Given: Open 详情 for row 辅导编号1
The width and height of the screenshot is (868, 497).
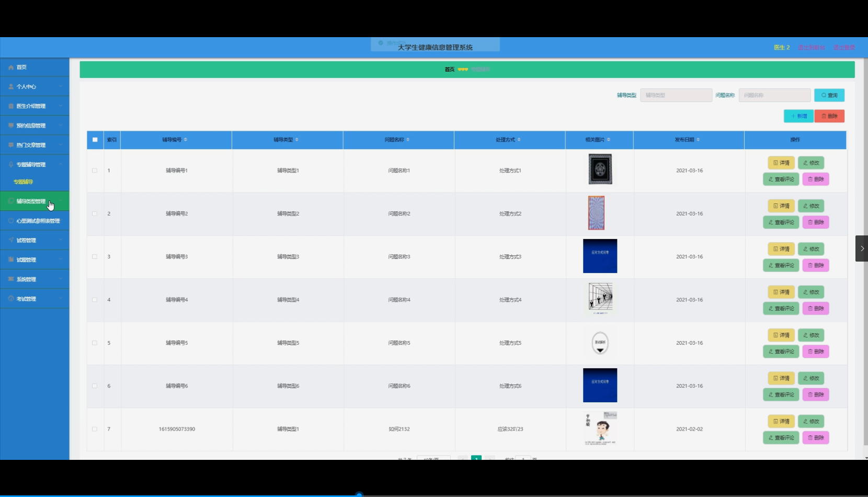Looking at the screenshot, I should click(781, 163).
